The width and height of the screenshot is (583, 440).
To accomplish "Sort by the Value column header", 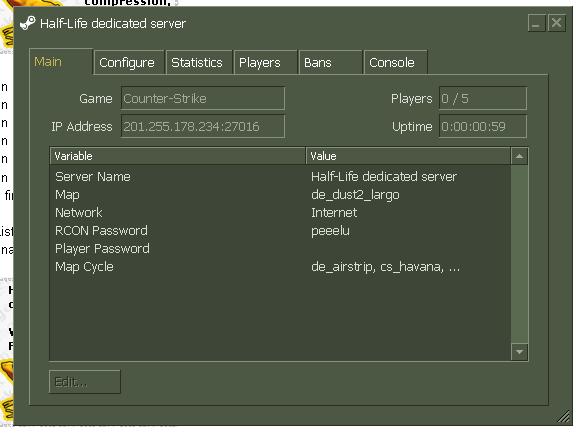I will point(408,156).
